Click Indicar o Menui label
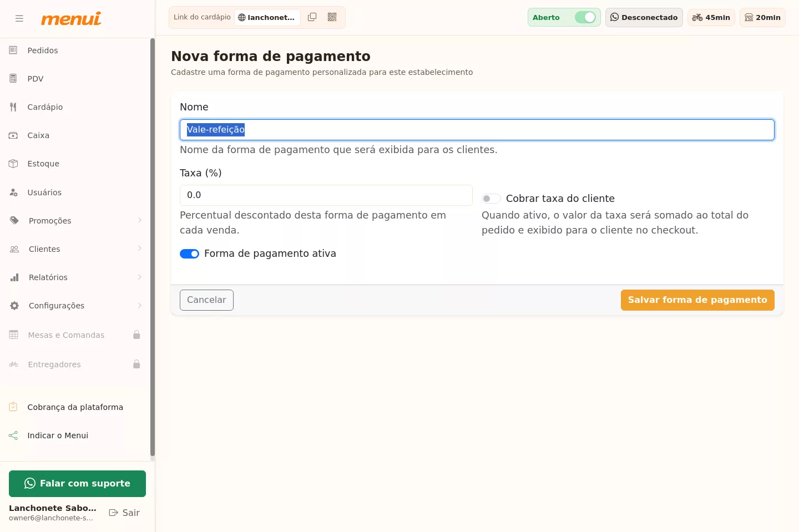Viewport: 799px width, 532px height. tap(58, 435)
